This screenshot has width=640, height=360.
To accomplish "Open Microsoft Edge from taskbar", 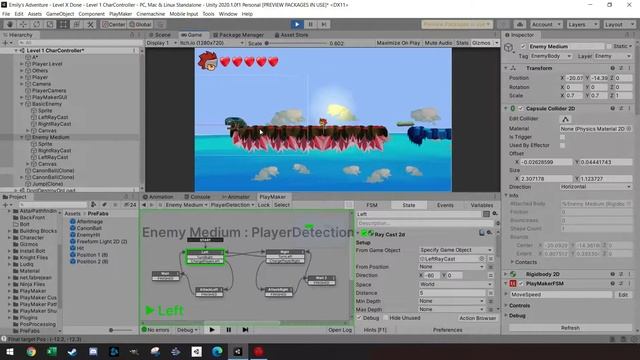I will (217, 351).
